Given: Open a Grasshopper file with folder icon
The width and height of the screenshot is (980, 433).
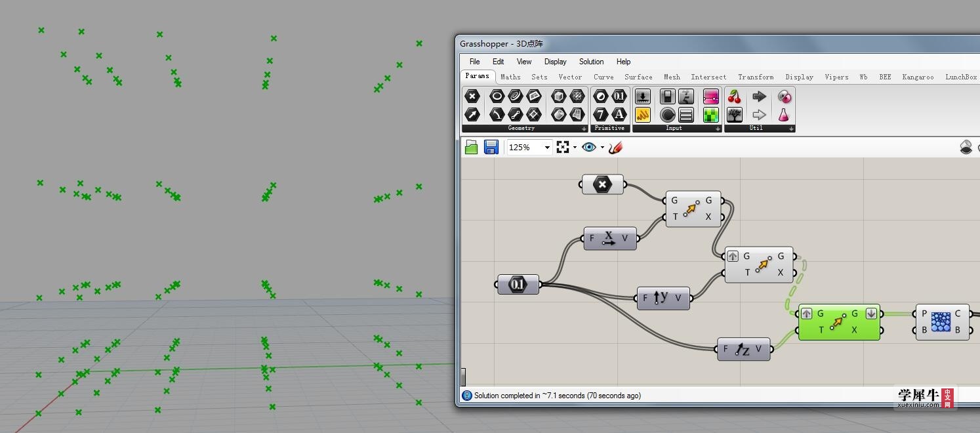Looking at the screenshot, I should click(471, 147).
